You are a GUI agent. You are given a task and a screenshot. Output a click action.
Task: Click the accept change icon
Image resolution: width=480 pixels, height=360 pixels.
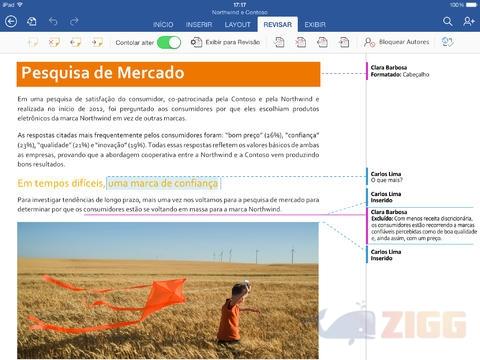(279, 42)
